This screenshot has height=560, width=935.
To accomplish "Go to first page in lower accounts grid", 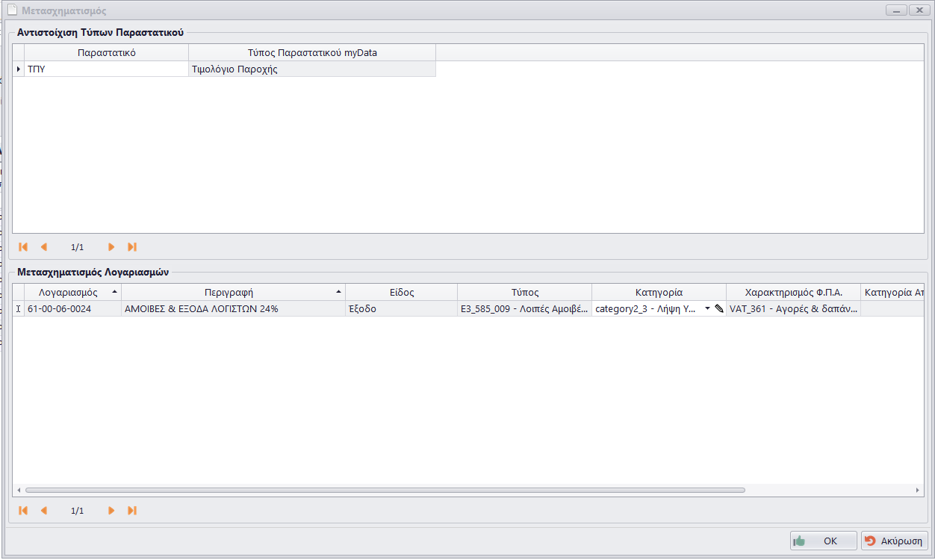I will click(23, 511).
